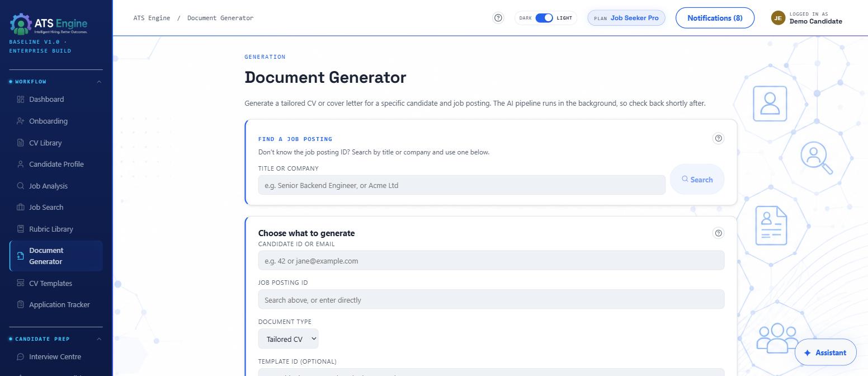868x376 pixels.
Task: Go to Onboarding menu item
Action: (56, 121)
